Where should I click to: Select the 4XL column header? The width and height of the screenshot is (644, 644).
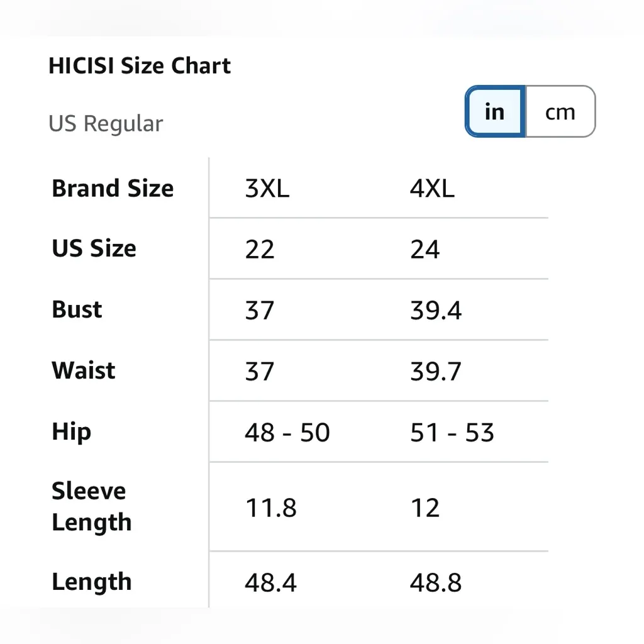pyautogui.click(x=432, y=188)
